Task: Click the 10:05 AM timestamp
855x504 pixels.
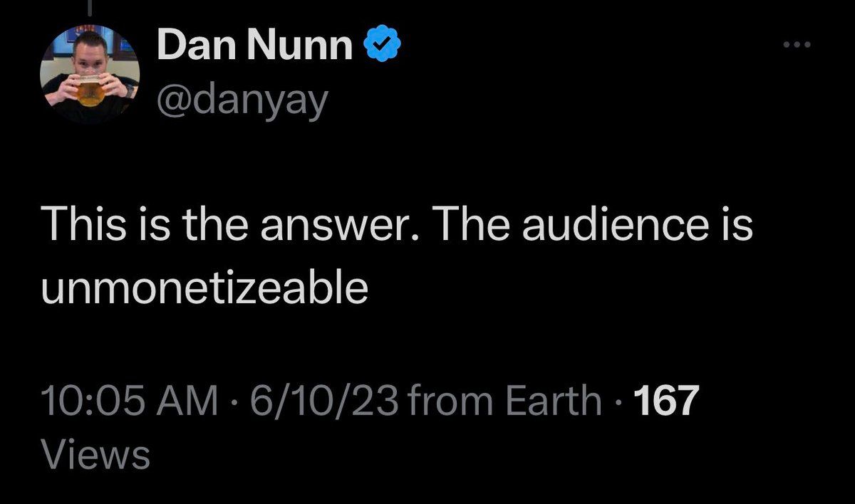Action: coord(129,401)
